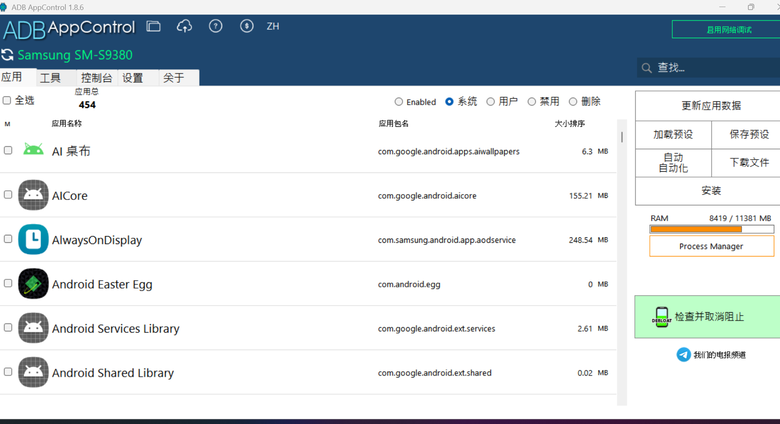Click com.samsung.android.app.aodservice package name
This screenshot has height=424, width=780.
click(x=447, y=240)
